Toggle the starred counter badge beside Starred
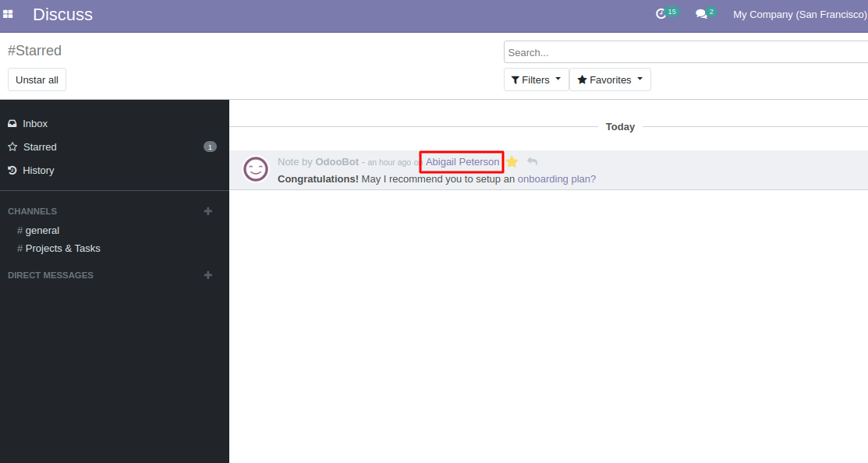868x463 pixels. click(x=210, y=147)
